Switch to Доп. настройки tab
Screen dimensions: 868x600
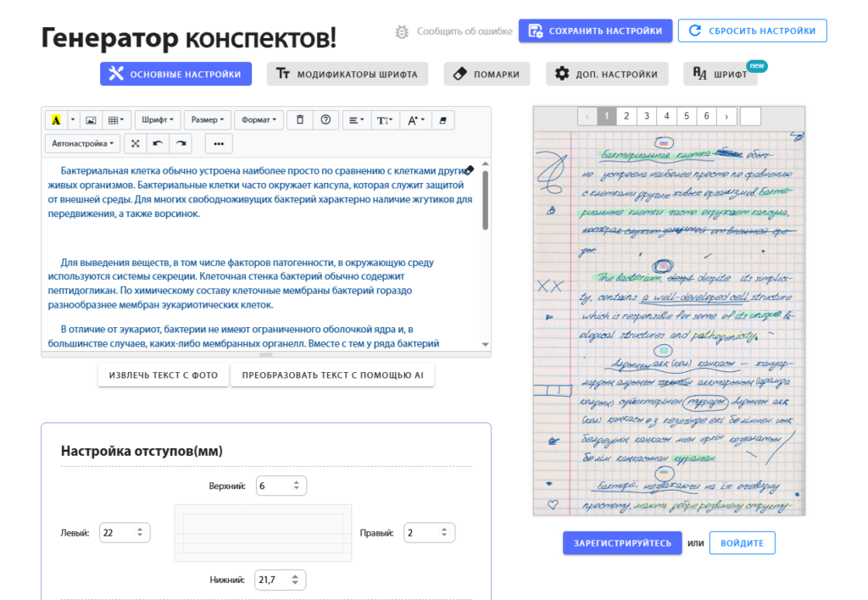(x=607, y=75)
